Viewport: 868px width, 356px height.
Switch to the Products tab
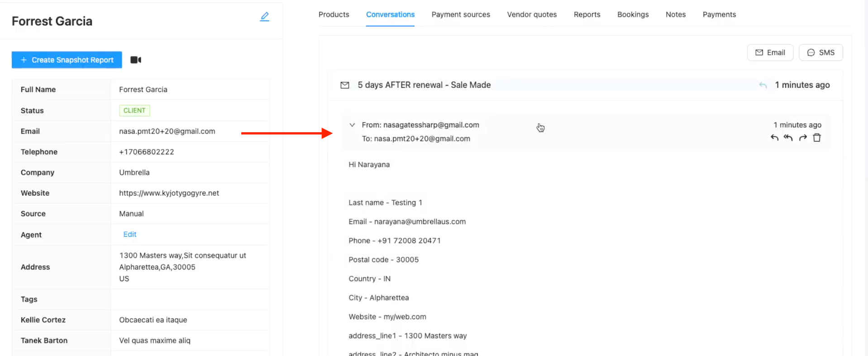click(334, 14)
